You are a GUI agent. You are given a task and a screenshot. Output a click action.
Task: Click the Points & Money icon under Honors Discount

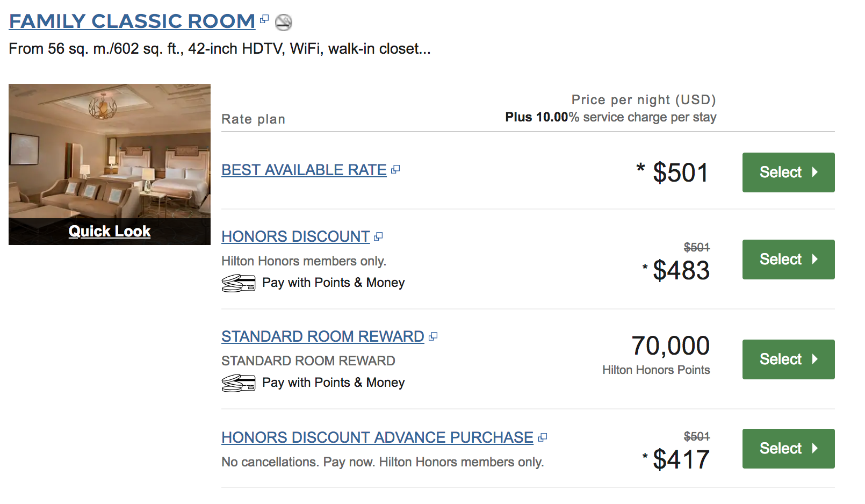(x=238, y=283)
